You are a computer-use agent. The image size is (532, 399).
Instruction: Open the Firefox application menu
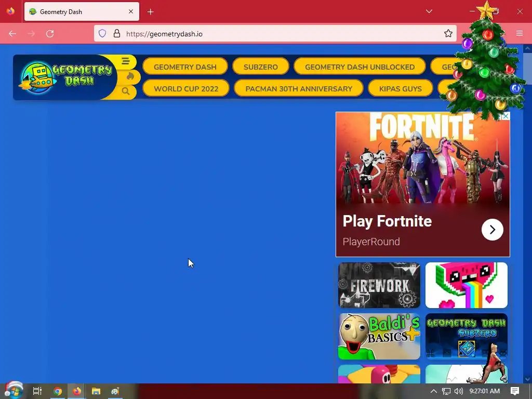tap(520, 33)
